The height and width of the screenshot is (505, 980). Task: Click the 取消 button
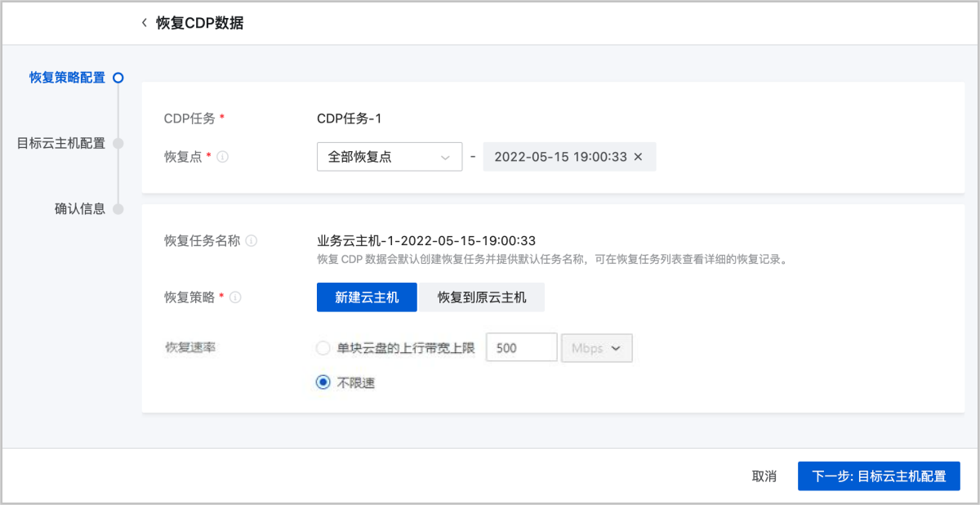[x=764, y=476]
